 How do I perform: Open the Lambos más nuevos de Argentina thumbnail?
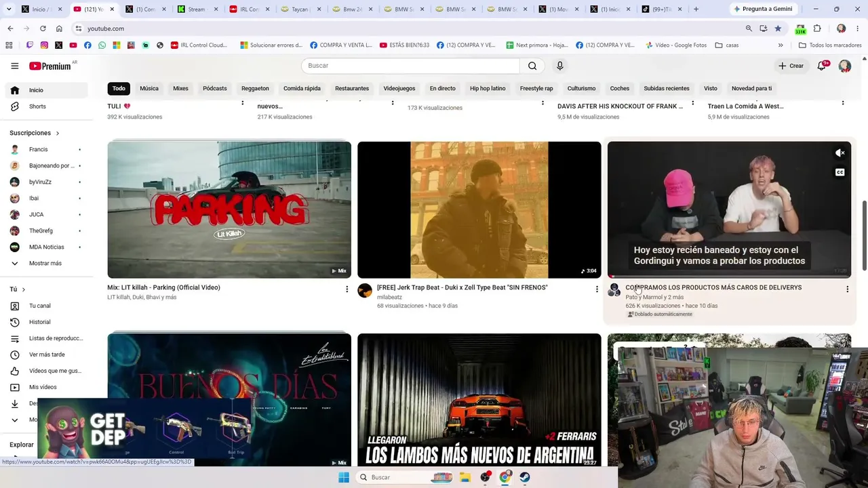[x=479, y=400]
